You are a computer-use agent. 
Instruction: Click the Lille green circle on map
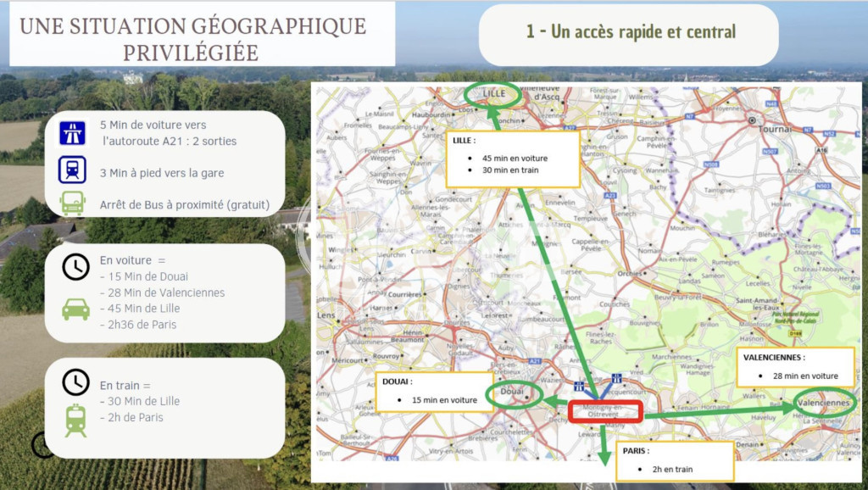492,95
